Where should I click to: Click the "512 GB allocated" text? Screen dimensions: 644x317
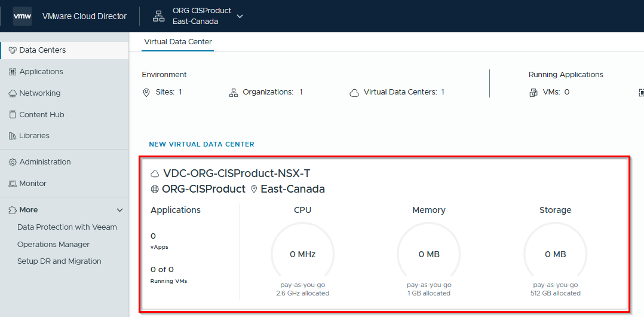tap(556, 293)
